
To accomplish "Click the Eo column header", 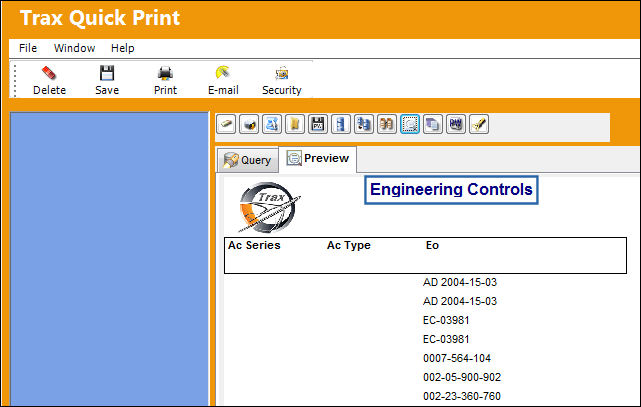I will coord(432,245).
